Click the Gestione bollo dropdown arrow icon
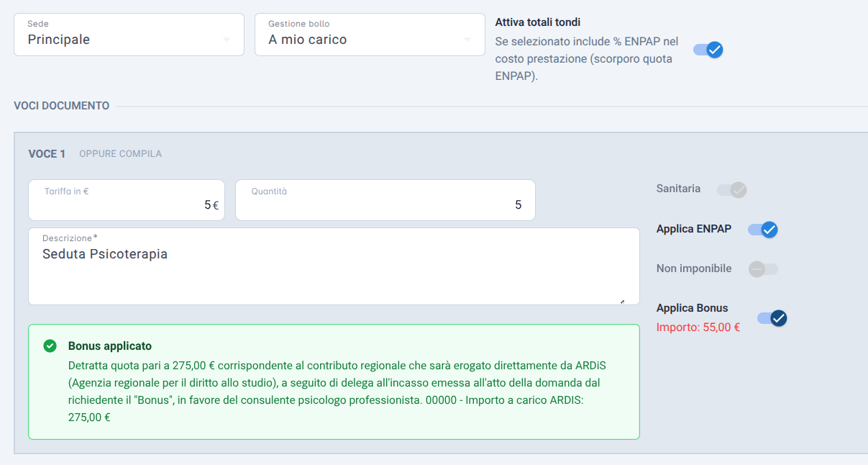 tap(468, 40)
